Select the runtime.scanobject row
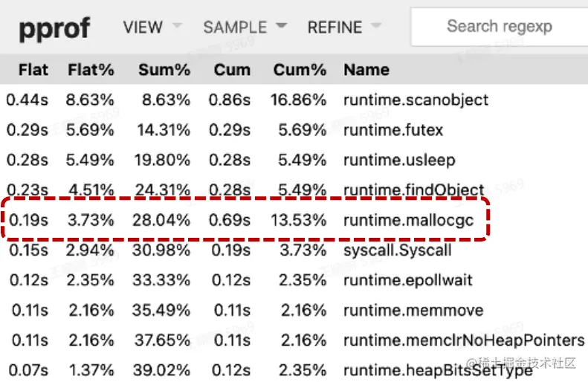Screen dimensions: 588x382 [416, 100]
